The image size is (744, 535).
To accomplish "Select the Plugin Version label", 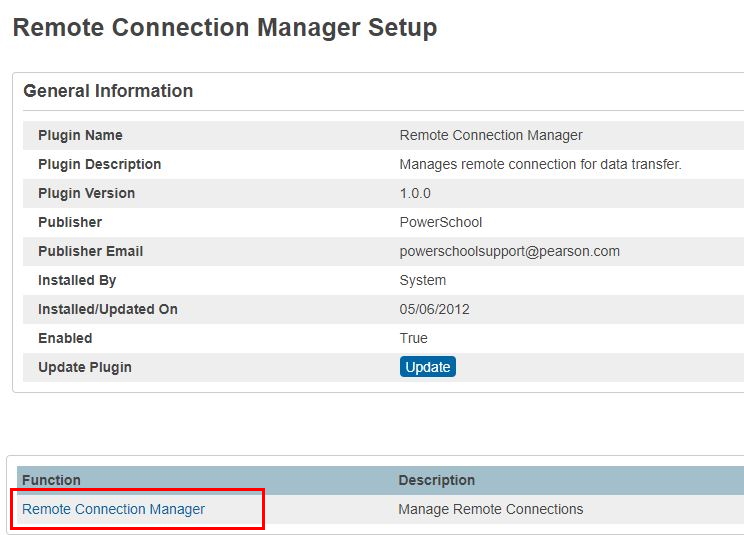I will (86, 193).
